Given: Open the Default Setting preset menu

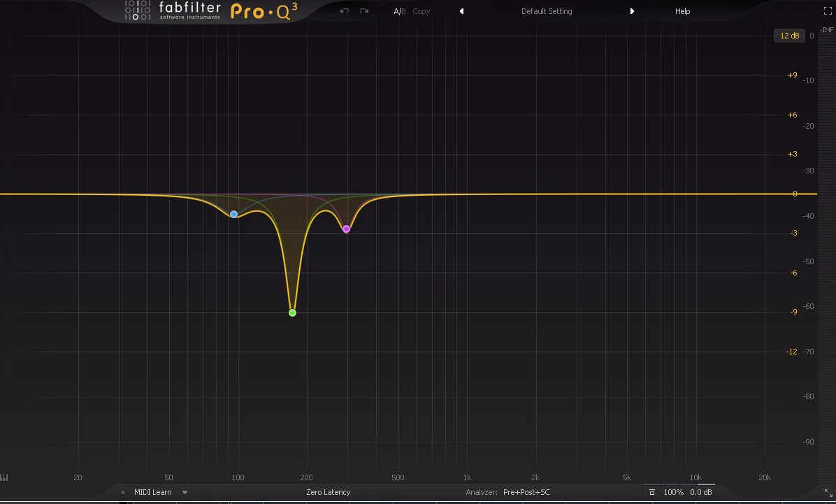Looking at the screenshot, I should coord(547,11).
